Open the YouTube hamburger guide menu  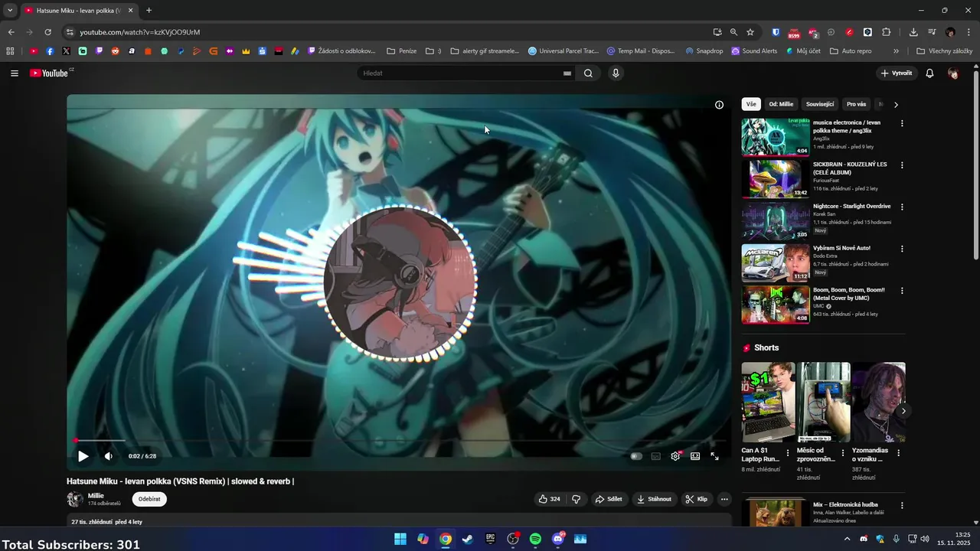15,73
